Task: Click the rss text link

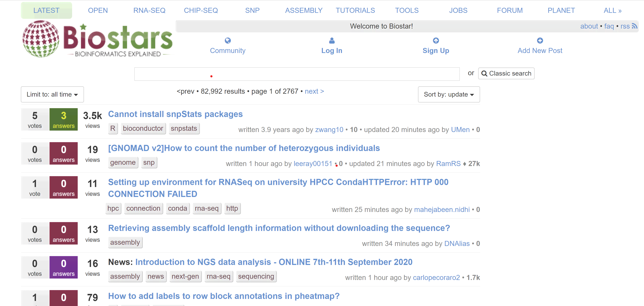Action: (625, 26)
